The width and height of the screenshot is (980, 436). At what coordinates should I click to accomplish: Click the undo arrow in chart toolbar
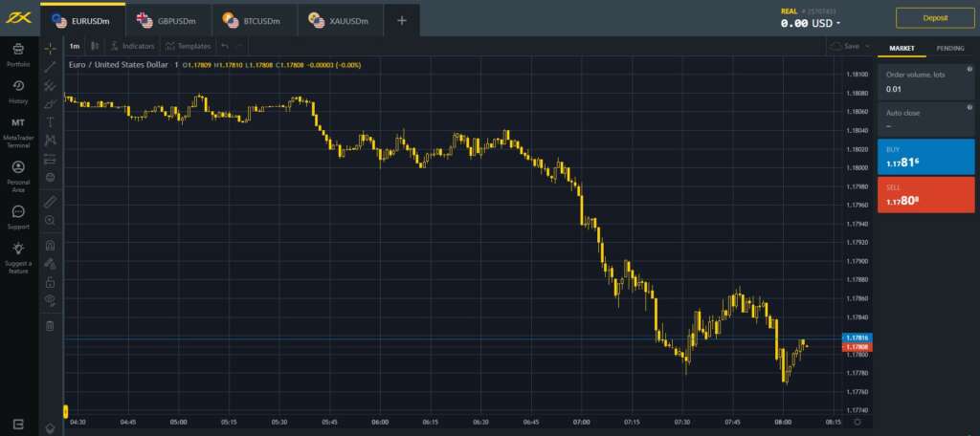coord(225,46)
